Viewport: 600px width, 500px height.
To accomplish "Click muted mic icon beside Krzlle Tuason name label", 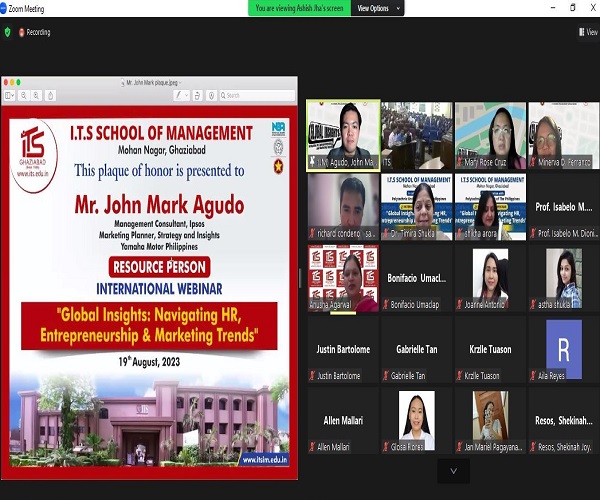I will 460,376.
